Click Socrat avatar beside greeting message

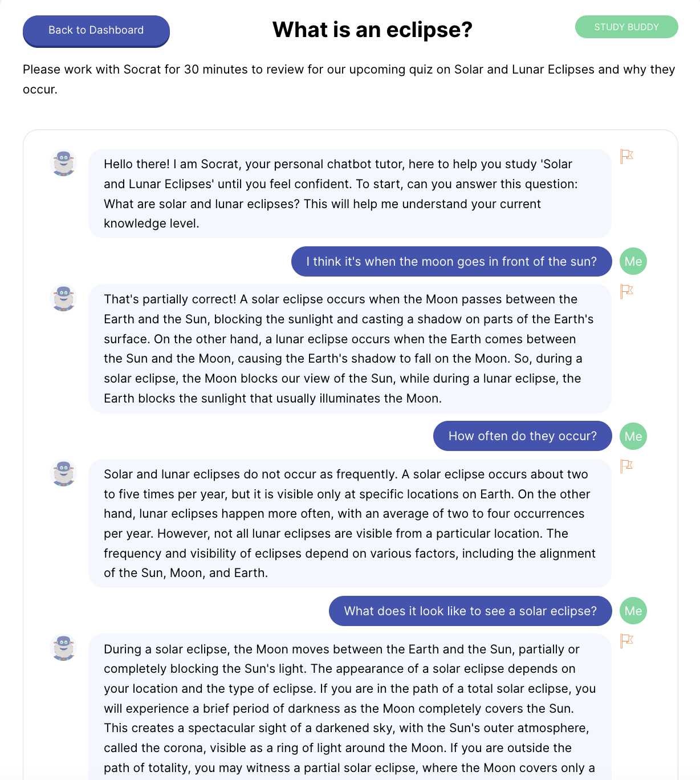pyautogui.click(x=64, y=164)
